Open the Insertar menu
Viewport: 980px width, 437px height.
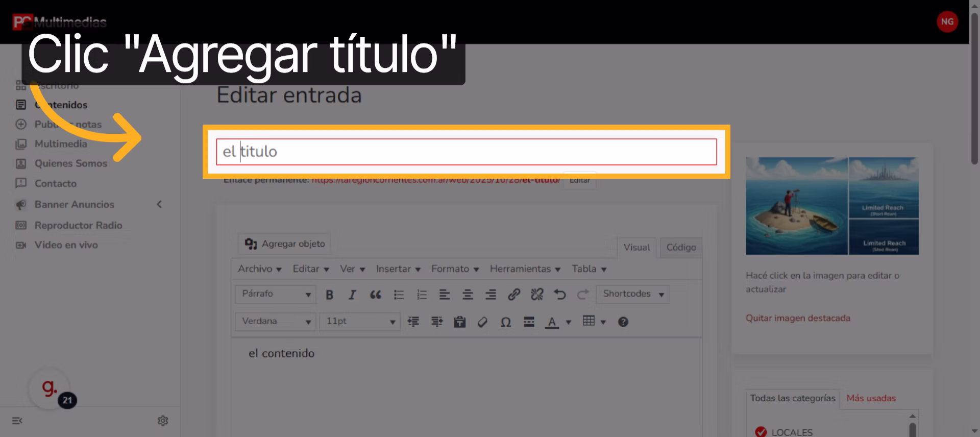(398, 269)
